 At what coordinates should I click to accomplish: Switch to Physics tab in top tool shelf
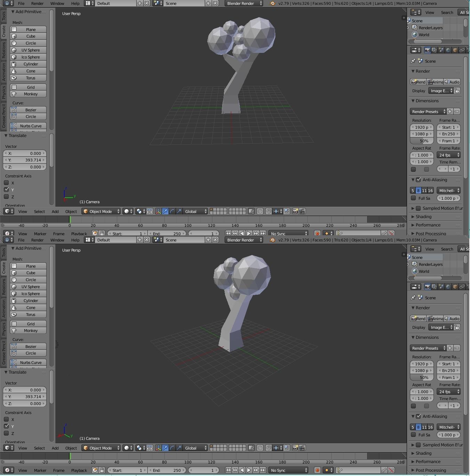pos(3,92)
